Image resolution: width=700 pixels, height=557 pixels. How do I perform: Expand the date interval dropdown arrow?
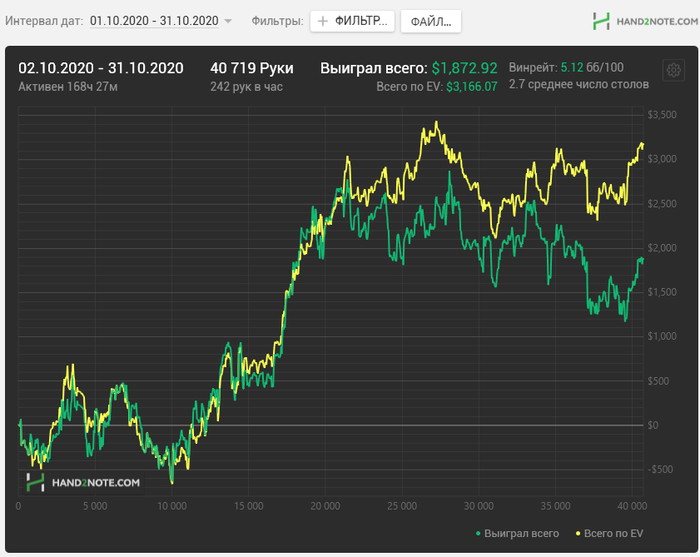(228, 21)
